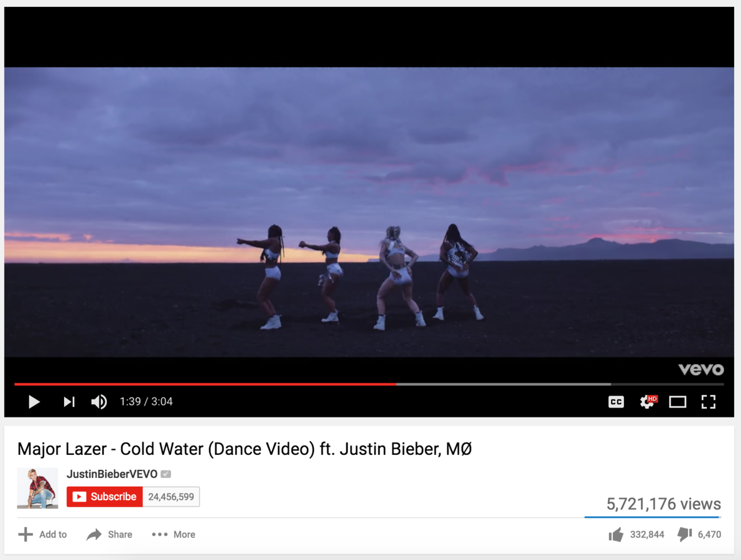Screen dimensions: 741x560
Task: Click the buffered gray part of timeline
Action: point(503,384)
